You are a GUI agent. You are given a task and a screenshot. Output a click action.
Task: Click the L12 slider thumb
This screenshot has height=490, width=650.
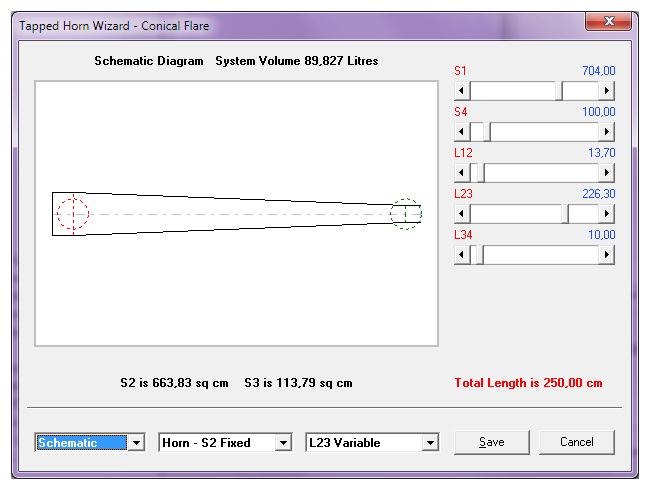coord(481,172)
